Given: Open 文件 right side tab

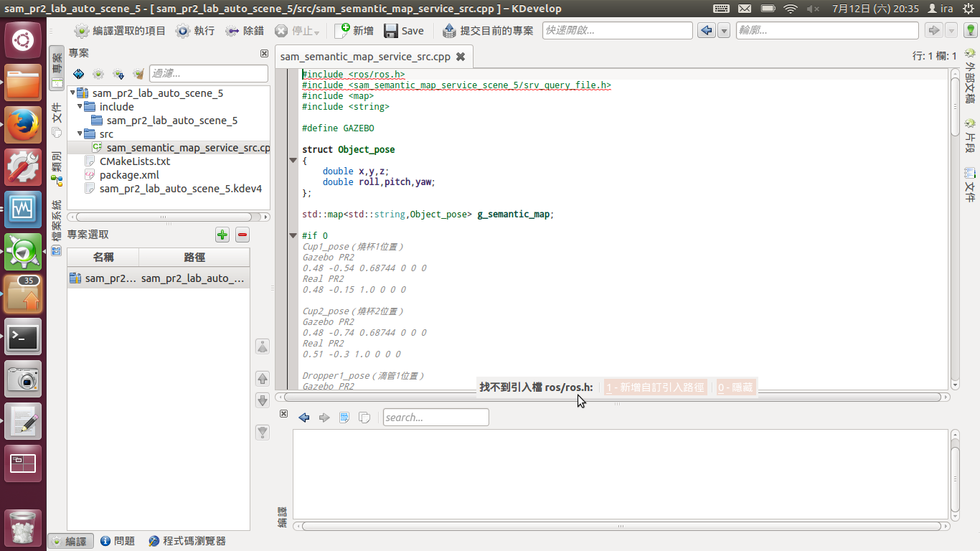Looking at the screenshot, I should [970, 184].
